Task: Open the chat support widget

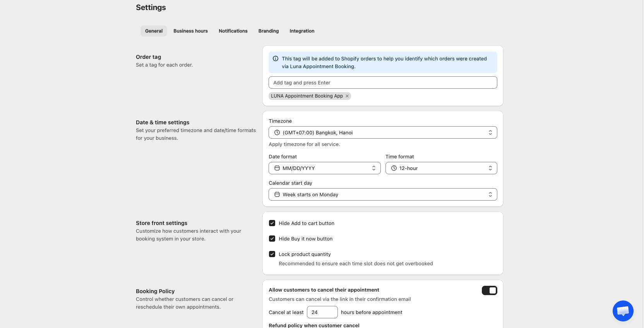Action: [623, 311]
